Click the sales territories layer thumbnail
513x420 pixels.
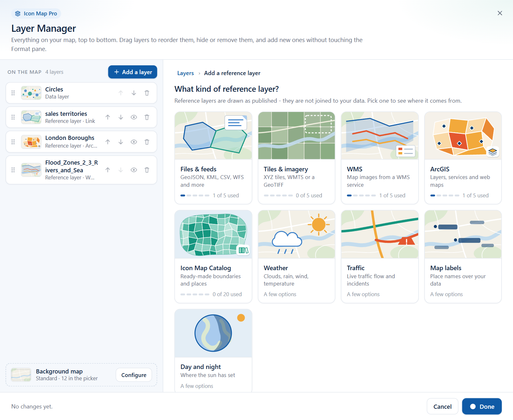[31, 117]
